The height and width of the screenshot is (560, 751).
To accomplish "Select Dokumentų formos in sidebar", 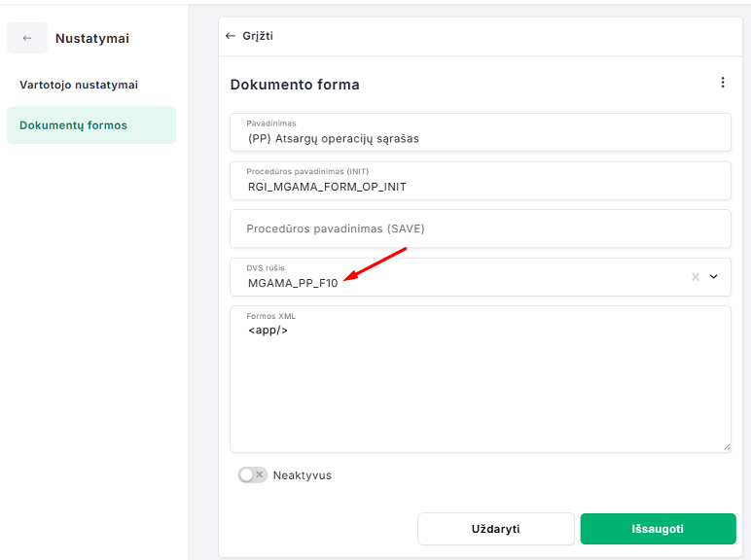I will pos(74,125).
